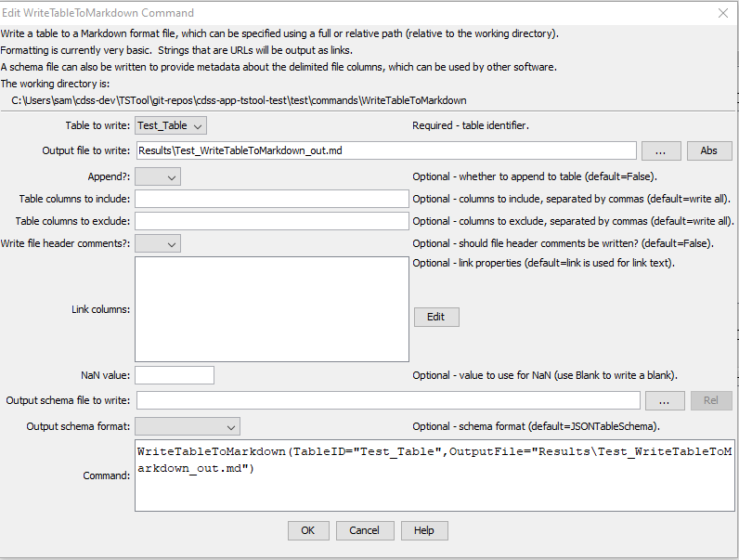
Task: Click the 'Command:' label
Action: tap(107, 476)
